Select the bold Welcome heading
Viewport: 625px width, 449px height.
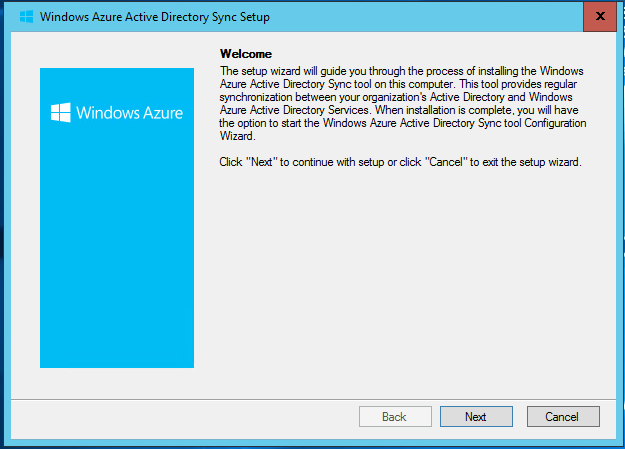pyautogui.click(x=246, y=54)
